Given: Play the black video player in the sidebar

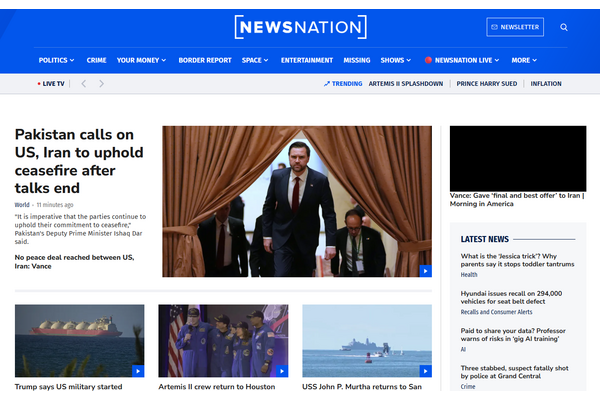Looking at the screenshot, I should 518,158.
